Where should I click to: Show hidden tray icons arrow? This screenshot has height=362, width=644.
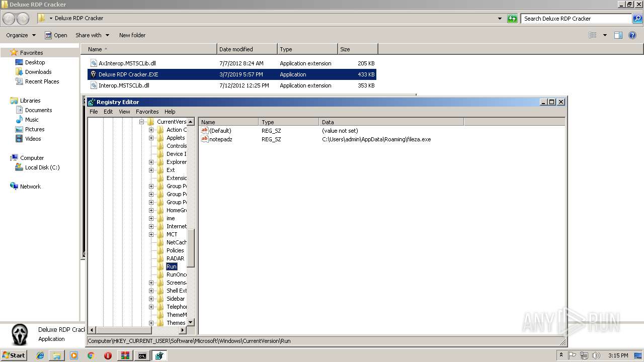tap(561, 355)
